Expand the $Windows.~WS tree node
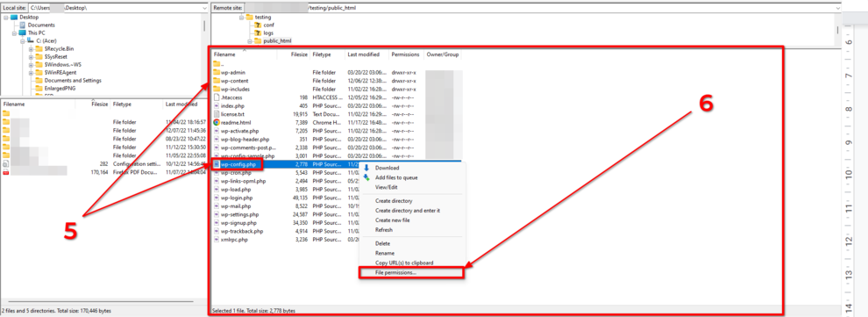868x317 pixels. click(x=31, y=64)
